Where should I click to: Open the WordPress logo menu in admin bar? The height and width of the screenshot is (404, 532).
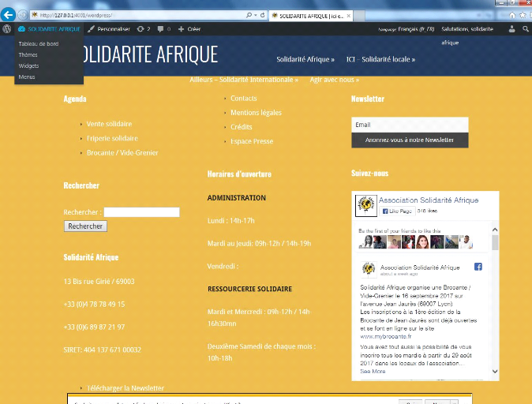pos(7,29)
